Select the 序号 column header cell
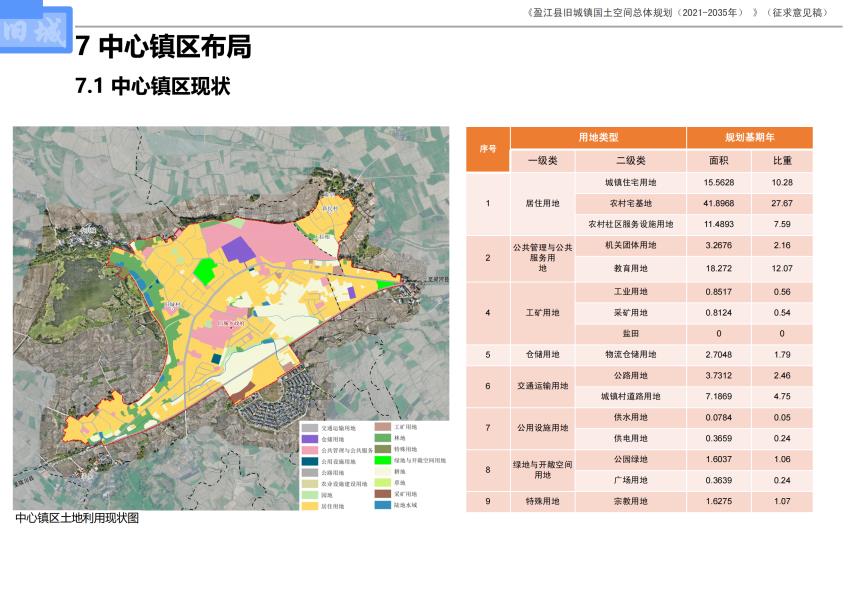 click(488, 149)
